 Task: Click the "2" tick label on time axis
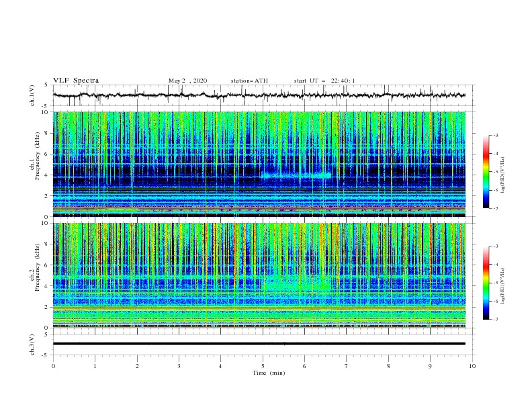pos(137,366)
